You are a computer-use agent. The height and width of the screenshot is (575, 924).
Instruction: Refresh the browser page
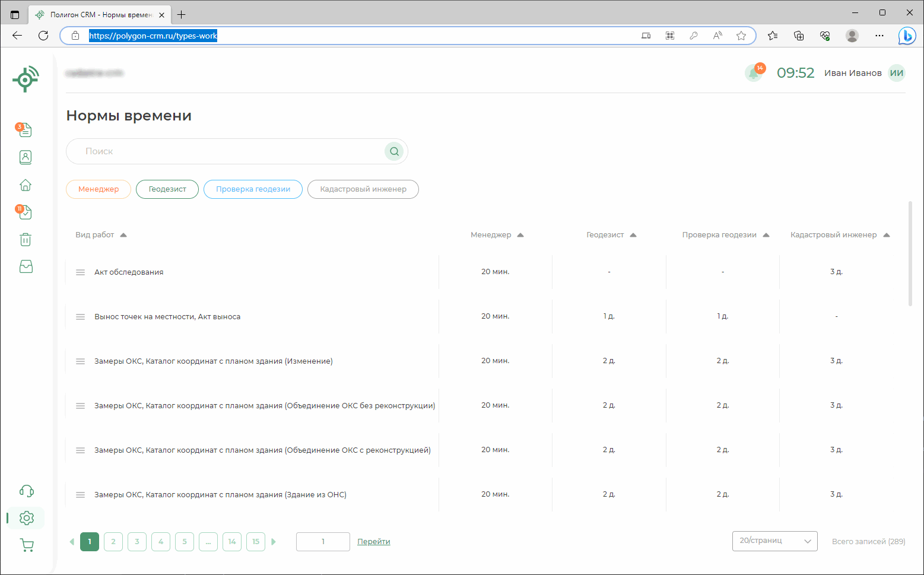[x=43, y=36]
